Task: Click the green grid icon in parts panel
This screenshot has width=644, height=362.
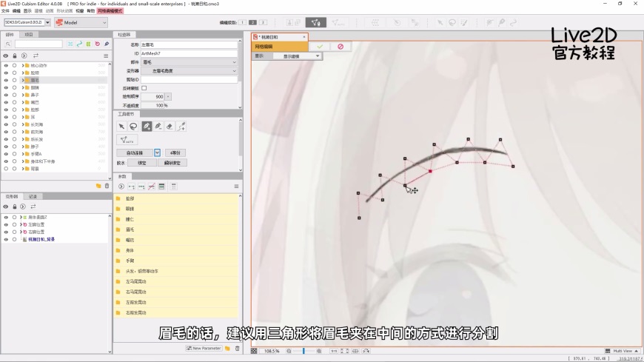Action: pos(88,44)
